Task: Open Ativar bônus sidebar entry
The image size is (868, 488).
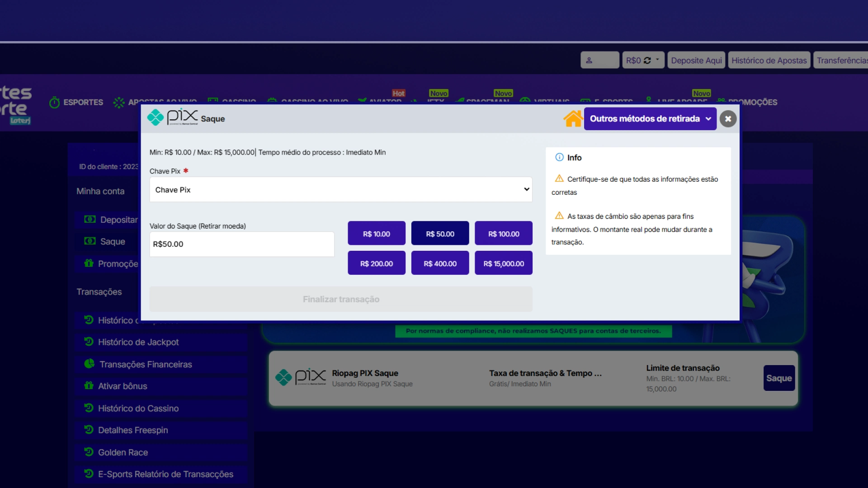Action: coord(161,386)
